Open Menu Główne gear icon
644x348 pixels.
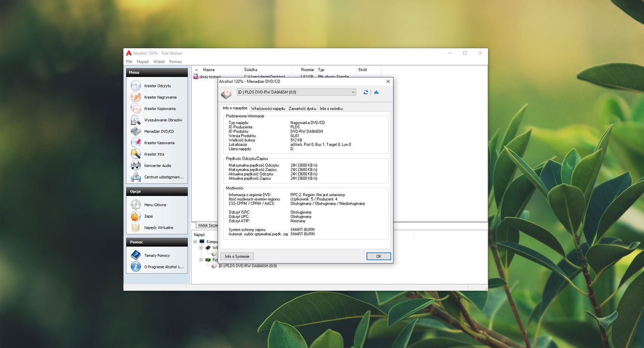(136, 205)
